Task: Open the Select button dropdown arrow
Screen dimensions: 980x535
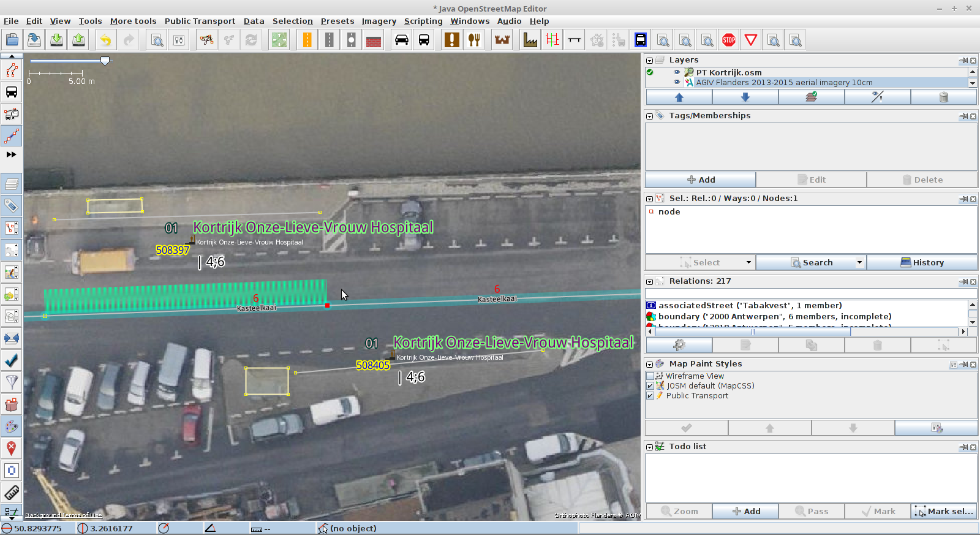Action: click(x=748, y=262)
